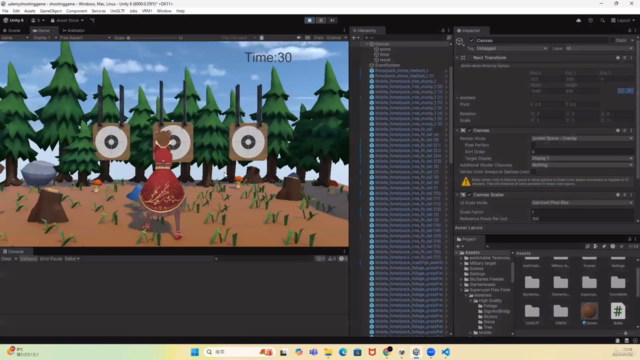
Task: Open the Layout dropdown
Action: pos(623,20)
